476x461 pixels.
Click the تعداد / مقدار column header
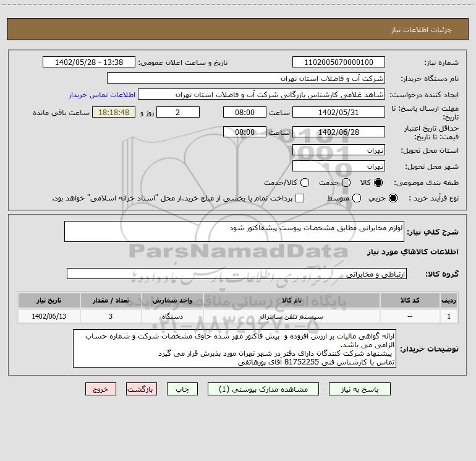click(111, 300)
